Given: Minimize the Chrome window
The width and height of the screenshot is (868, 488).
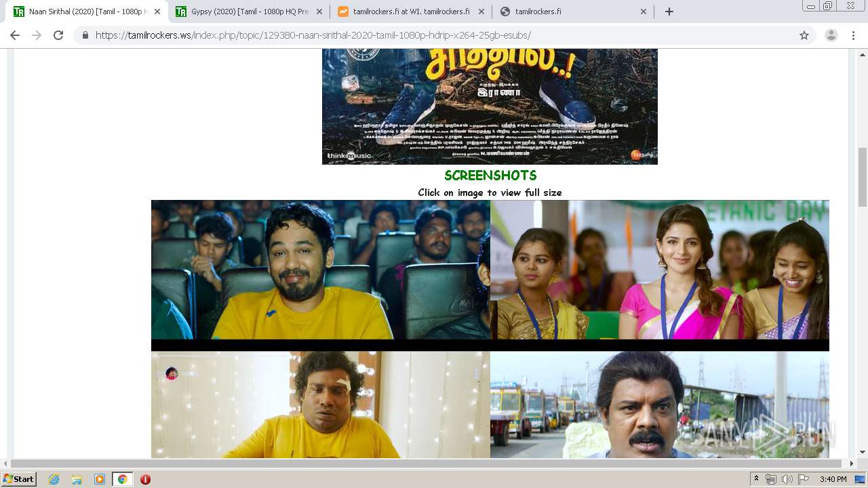Looking at the screenshot, I should [x=811, y=6].
